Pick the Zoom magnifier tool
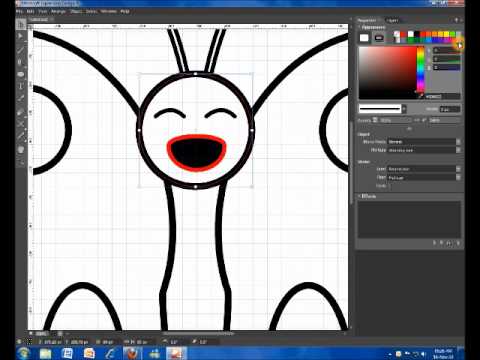This screenshot has width=480, height=360. [21, 162]
